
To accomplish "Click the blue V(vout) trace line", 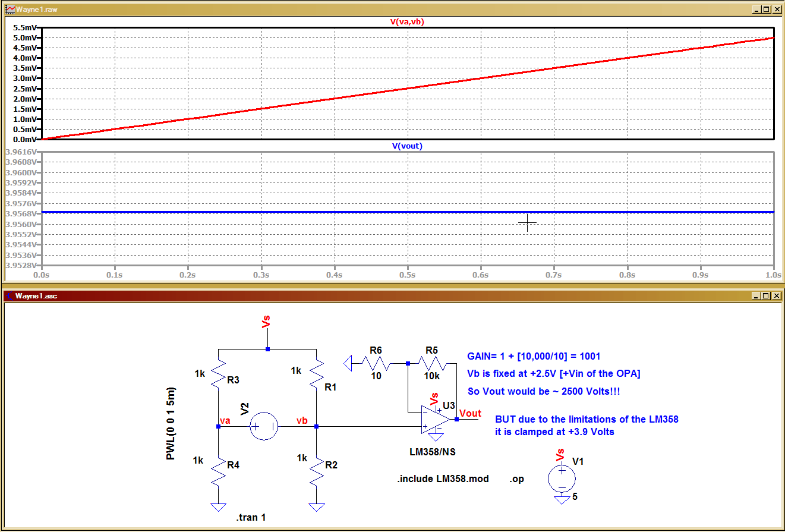I will point(408,212).
